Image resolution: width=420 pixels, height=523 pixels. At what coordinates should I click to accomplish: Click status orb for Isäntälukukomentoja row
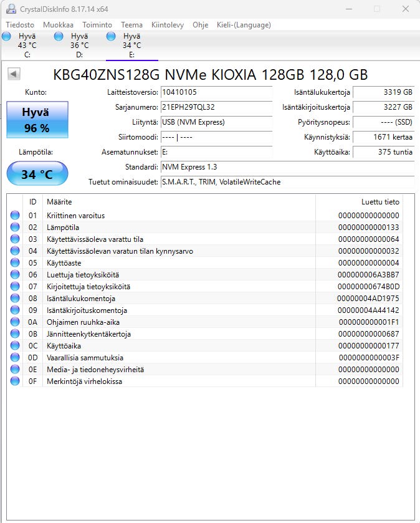point(15,298)
